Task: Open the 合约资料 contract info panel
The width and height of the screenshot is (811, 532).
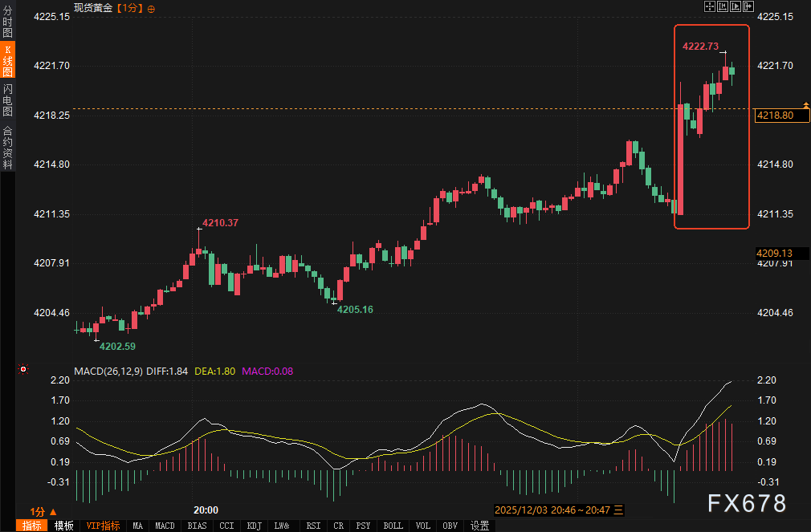Action: click(7, 148)
